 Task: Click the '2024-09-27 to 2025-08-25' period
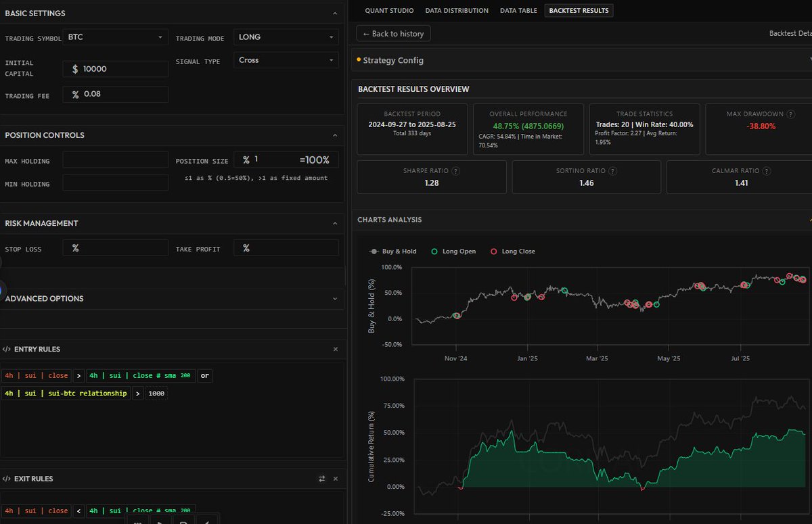click(x=412, y=124)
